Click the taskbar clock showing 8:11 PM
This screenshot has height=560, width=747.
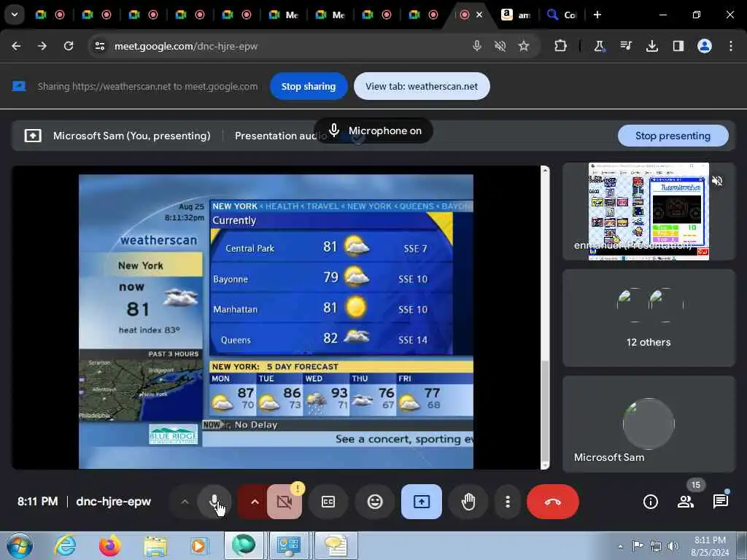point(709,546)
